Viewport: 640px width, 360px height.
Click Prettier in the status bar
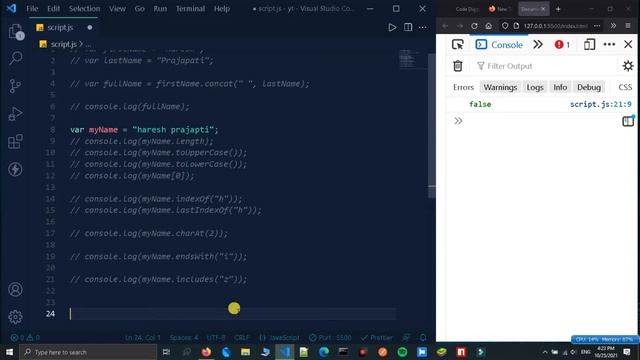tap(377, 338)
